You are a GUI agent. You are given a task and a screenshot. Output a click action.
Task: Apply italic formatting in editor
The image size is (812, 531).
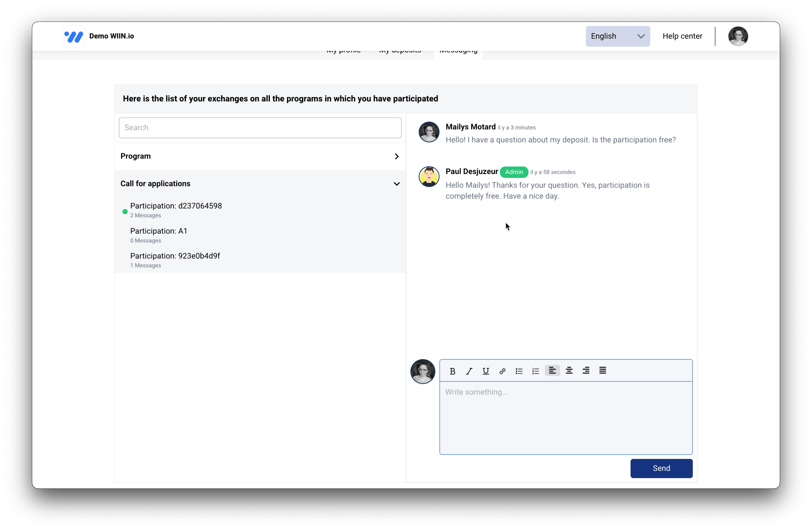click(469, 371)
